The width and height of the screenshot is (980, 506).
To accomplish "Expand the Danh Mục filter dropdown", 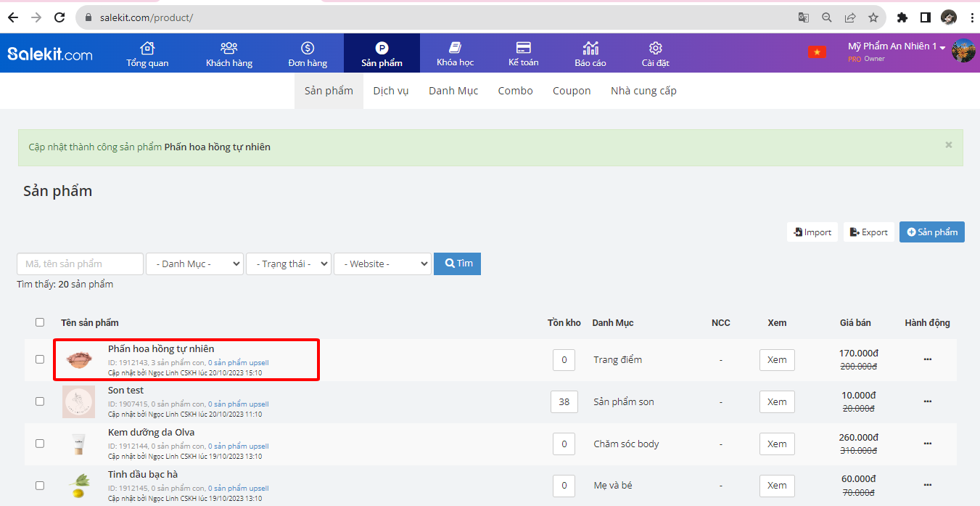I will click(x=194, y=264).
